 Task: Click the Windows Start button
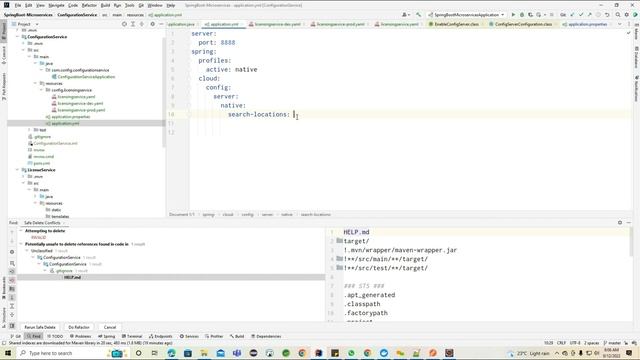(x=8, y=353)
